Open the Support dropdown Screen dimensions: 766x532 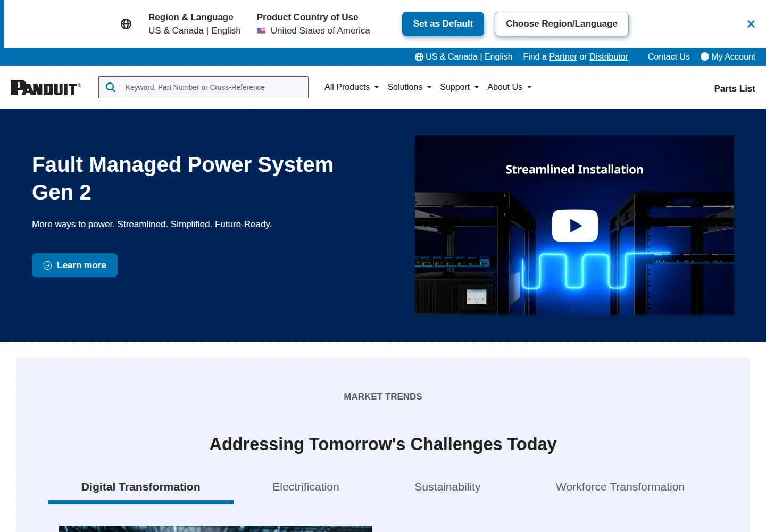tap(459, 87)
